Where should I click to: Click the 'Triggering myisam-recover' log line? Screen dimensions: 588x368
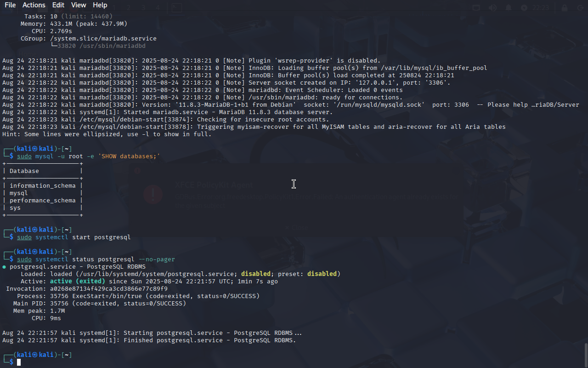pyautogui.click(x=254, y=127)
